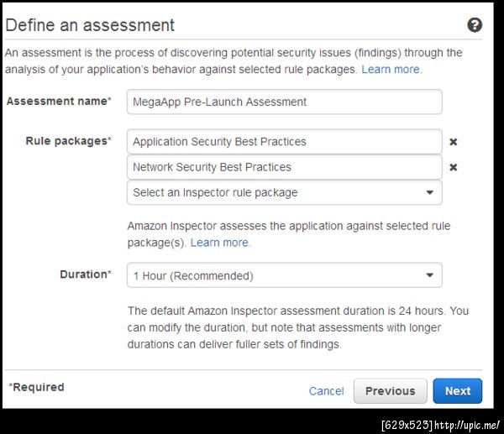Click the *Required footnote text

pos(37,388)
